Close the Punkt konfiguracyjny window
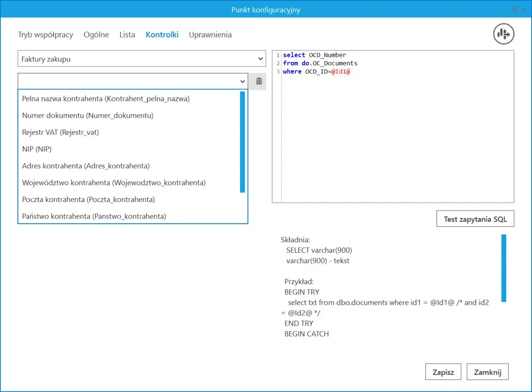The image size is (532, 392). click(x=524, y=10)
